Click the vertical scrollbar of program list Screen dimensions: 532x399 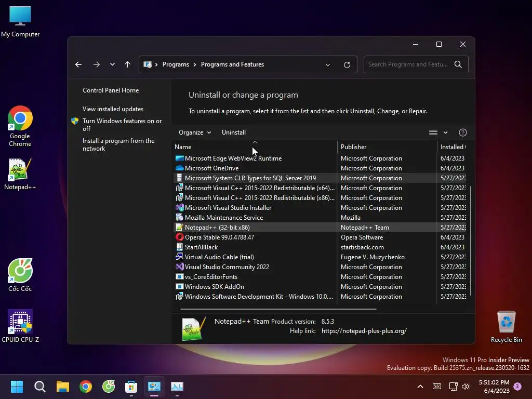[x=471, y=240]
